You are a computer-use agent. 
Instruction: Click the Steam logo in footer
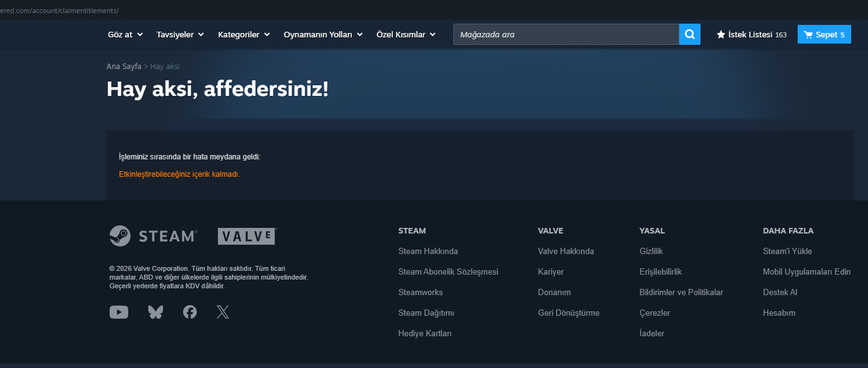click(x=153, y=236)
